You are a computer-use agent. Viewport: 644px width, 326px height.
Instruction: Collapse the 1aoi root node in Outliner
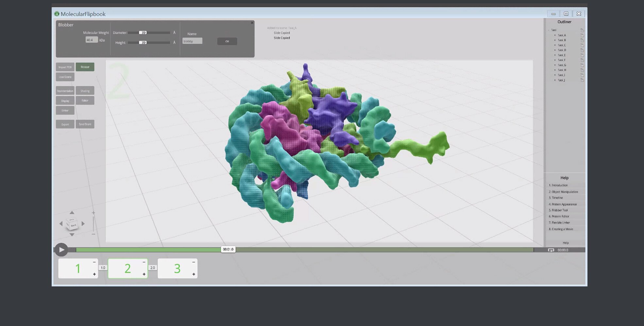click(549, 30)
